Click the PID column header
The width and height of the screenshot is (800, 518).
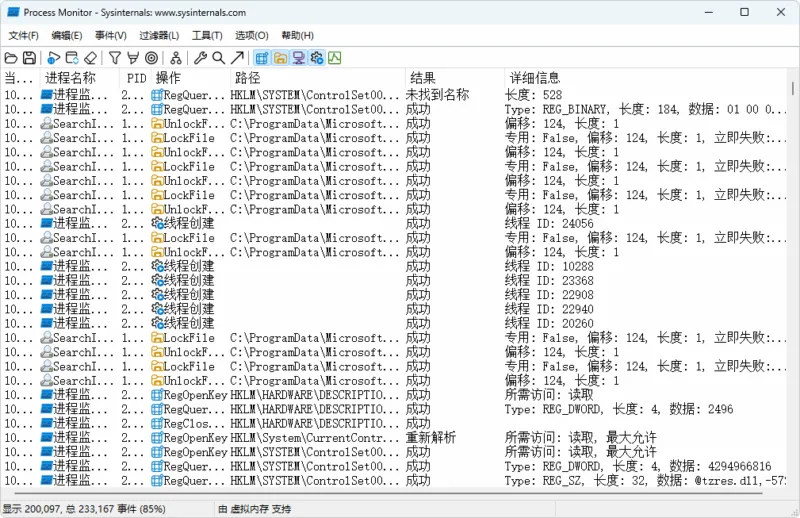[x=136, y=78]
